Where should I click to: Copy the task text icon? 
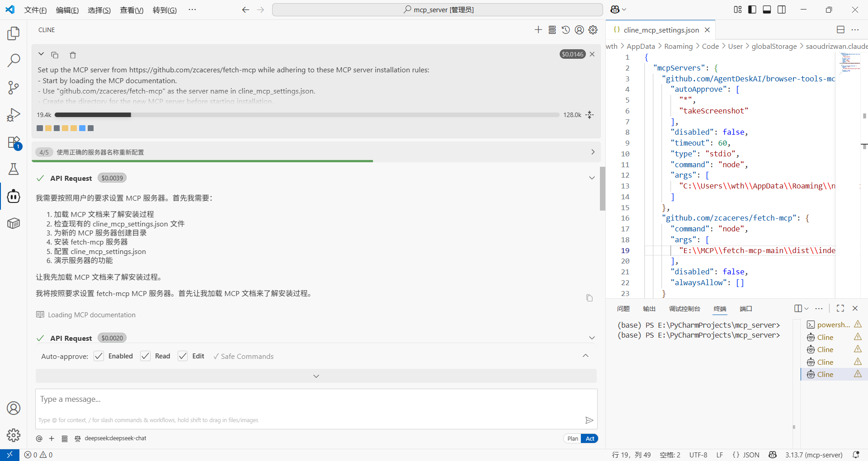[x=55, y=55]
